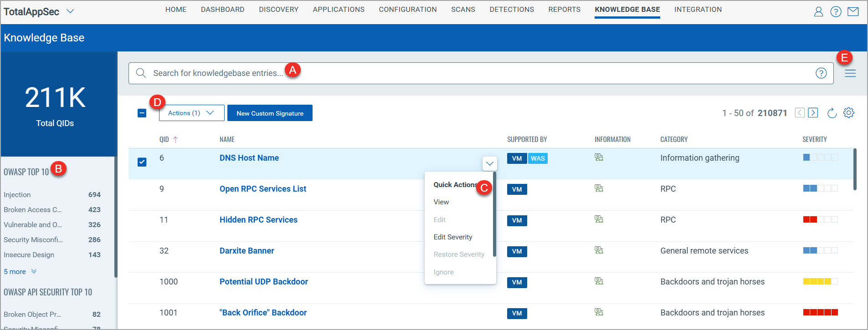
Task: Click red severity bar for Hidden RPC Services
Action: [x=820, y=219]
